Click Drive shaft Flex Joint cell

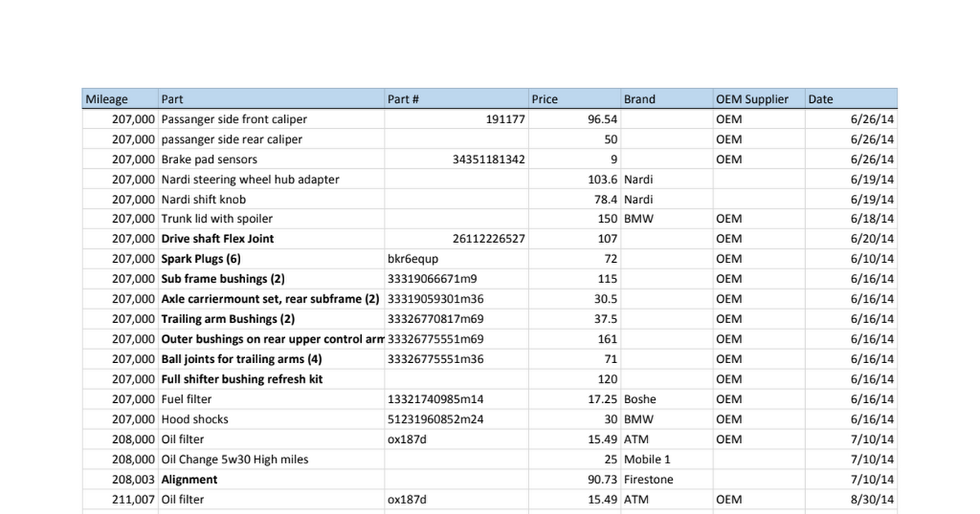(271, 239)
